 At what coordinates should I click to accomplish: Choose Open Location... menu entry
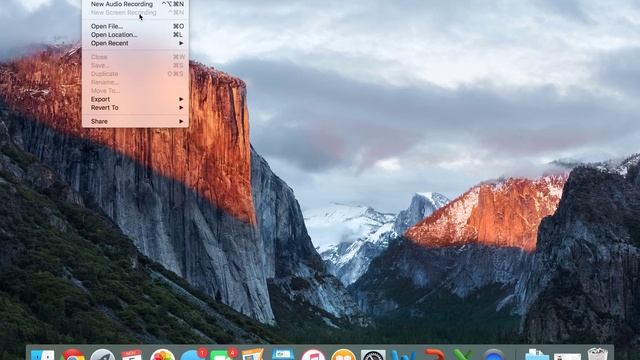coord(135,35)
